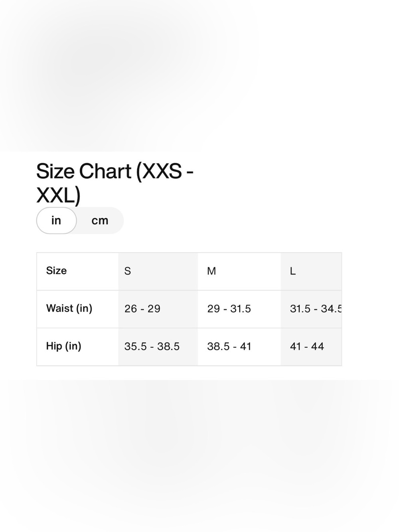
Task: Select the in unit option
Action: click(x=56, y=220)
